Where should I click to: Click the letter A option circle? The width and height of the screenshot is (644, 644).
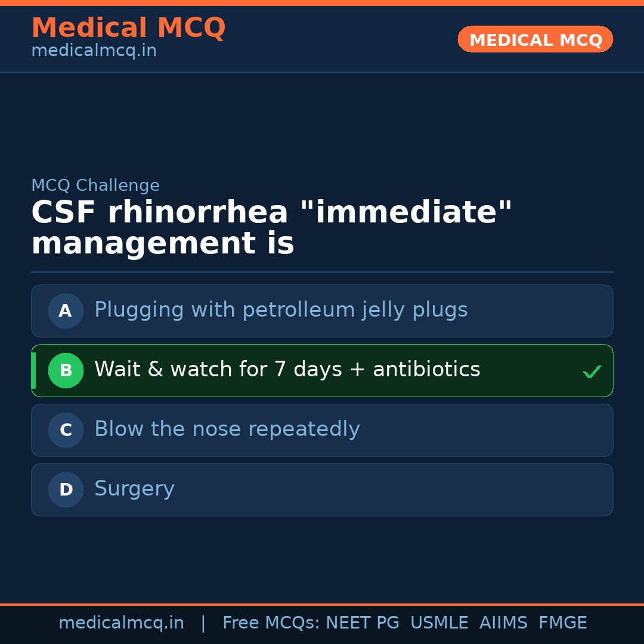[66, 311]
